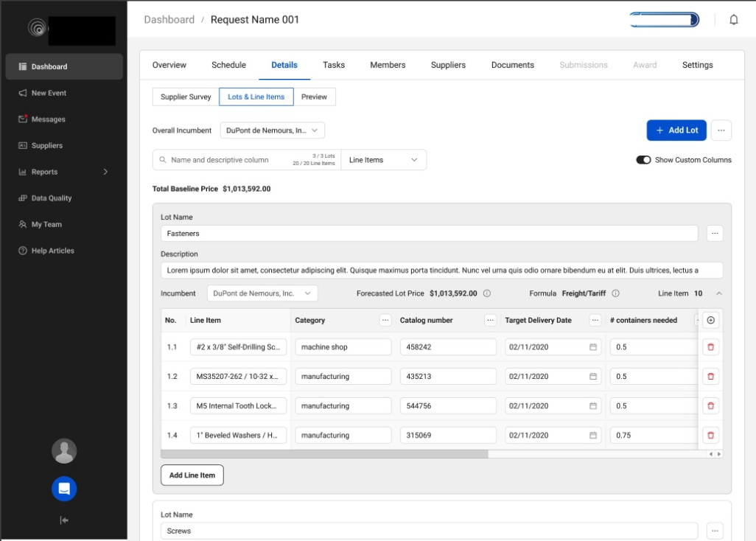Delete line item 1.2 using trash icon
Image resolution: width=756 pixels, height=541 pixels.
point(710,376)
